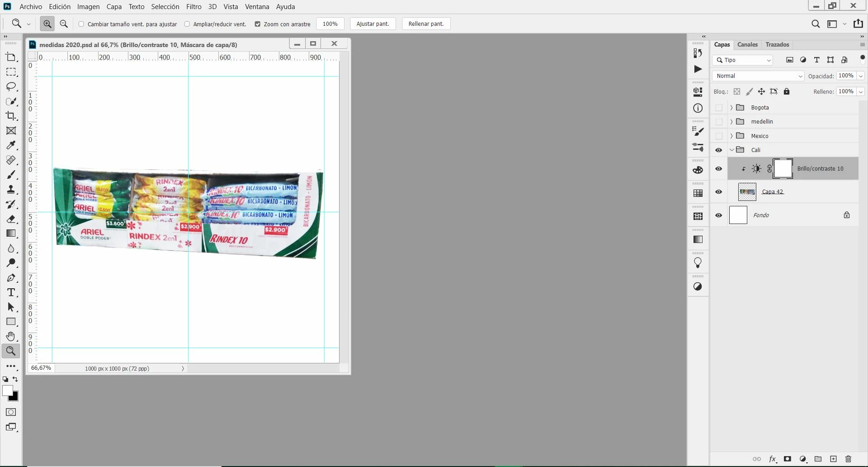Open the Normal blend mode dropdown
The height and width of the screenshot is (467, 868).
click(758, 76)
